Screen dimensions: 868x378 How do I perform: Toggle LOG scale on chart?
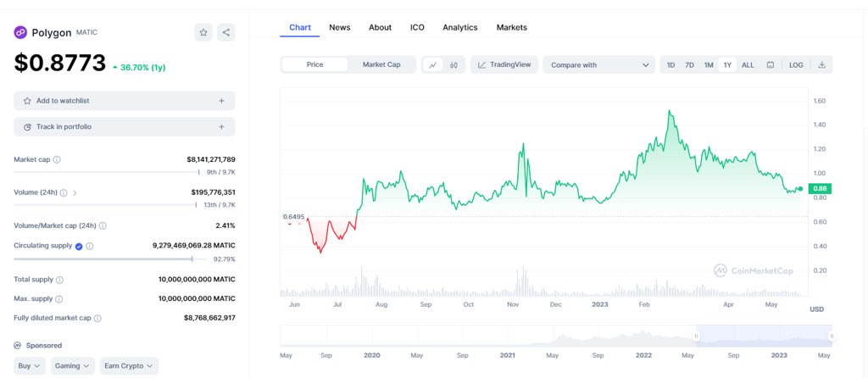point(796,64)
